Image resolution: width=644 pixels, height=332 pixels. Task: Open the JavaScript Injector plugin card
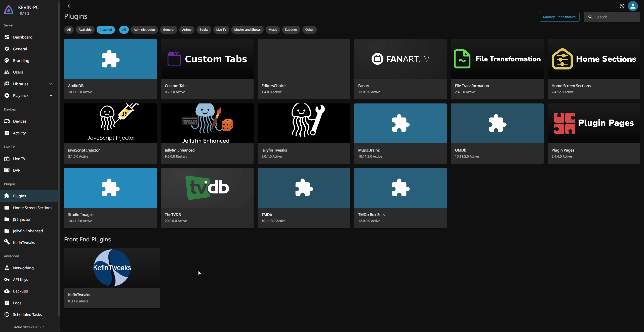pos(110,133)
